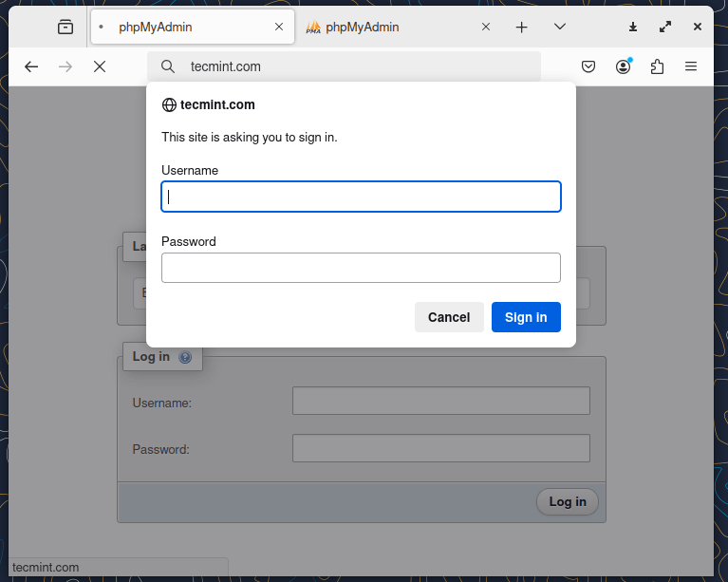Switch to the second phpMyAdmin tab
Viewport: 728px width, 582px height.
pos(389,28)
